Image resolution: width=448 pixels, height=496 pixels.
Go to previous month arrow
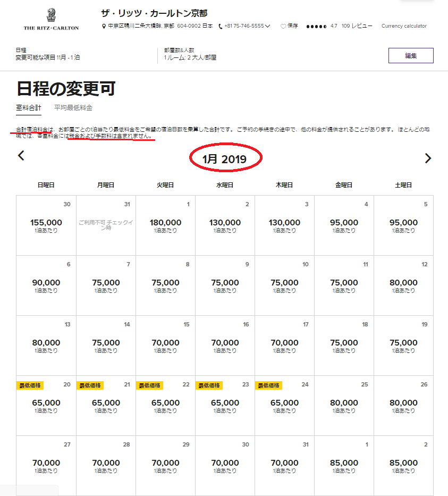(x=21, y=156)
